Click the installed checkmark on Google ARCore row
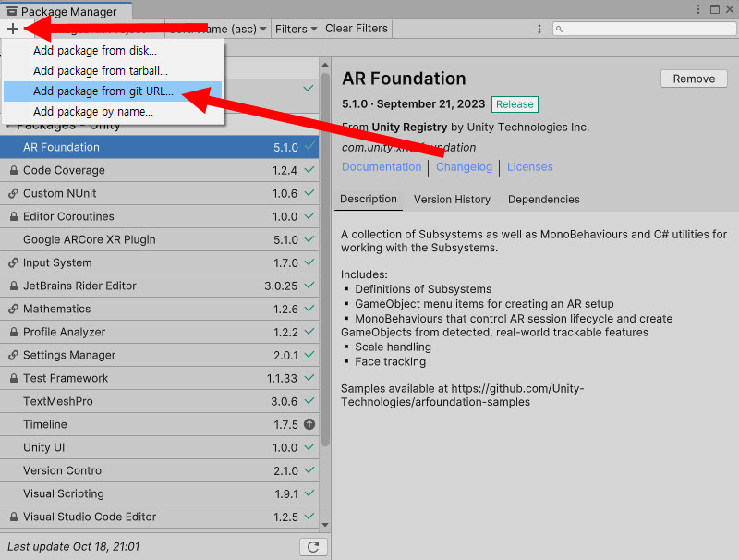Image resolution: width=739 pixels, height=560 pixels. 309,239
